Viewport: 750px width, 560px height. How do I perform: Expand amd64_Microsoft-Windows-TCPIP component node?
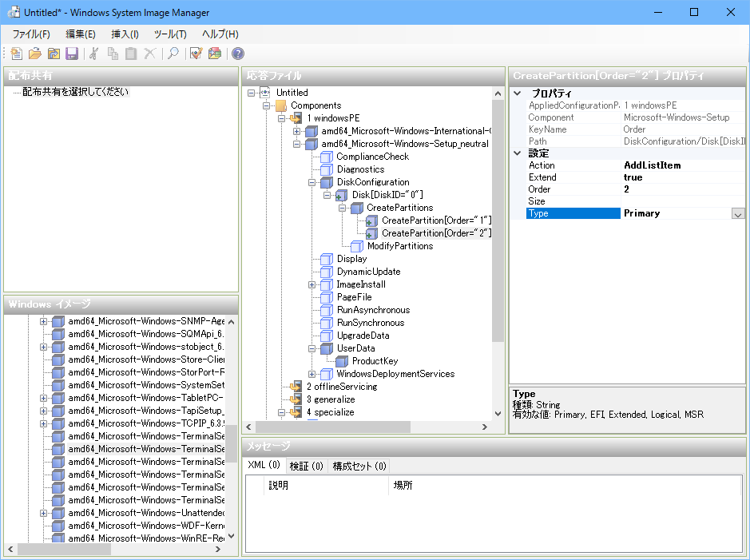(43, 423)
